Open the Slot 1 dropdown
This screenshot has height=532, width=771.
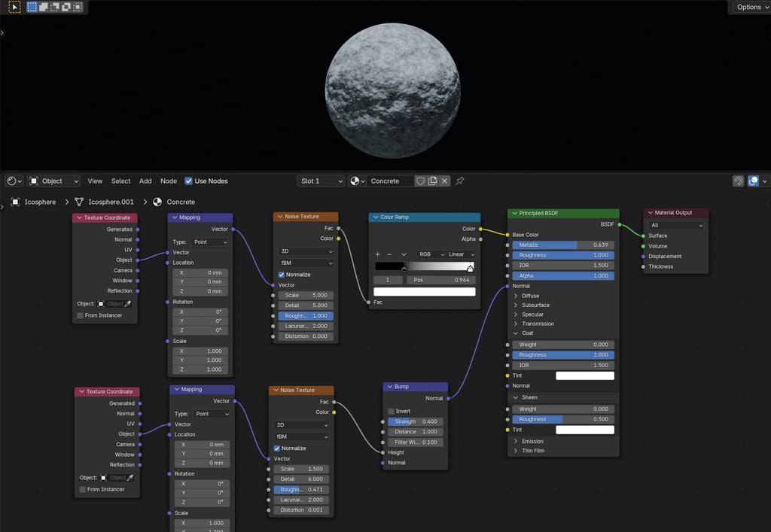click(321, 181)
